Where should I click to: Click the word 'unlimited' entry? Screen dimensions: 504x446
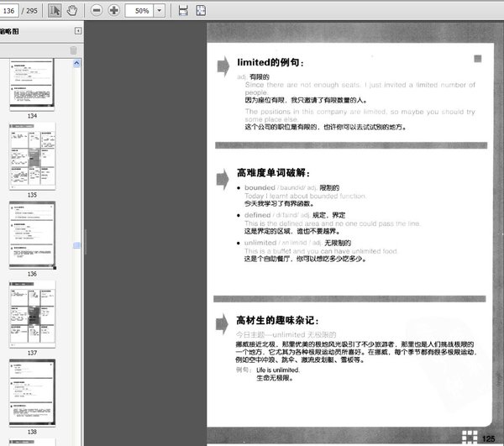point(260,243)
